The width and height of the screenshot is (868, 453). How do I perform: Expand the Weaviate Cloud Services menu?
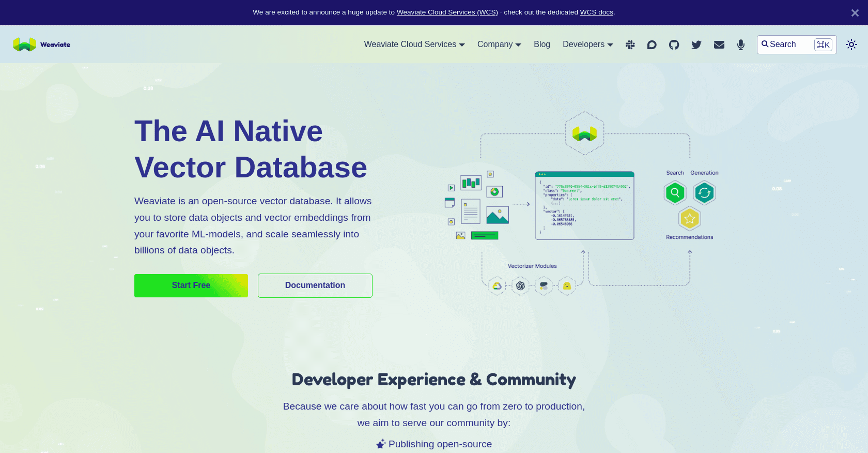[x=414, y=44]
